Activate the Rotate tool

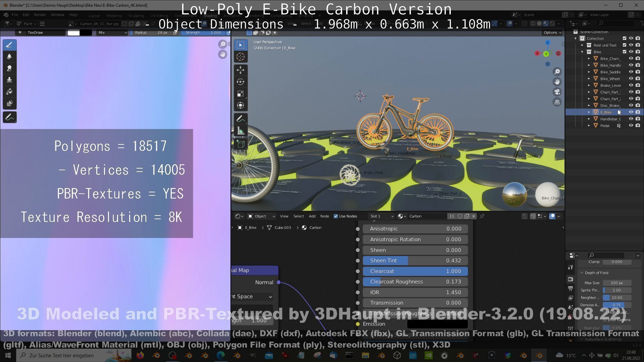[x=240, y=82]
